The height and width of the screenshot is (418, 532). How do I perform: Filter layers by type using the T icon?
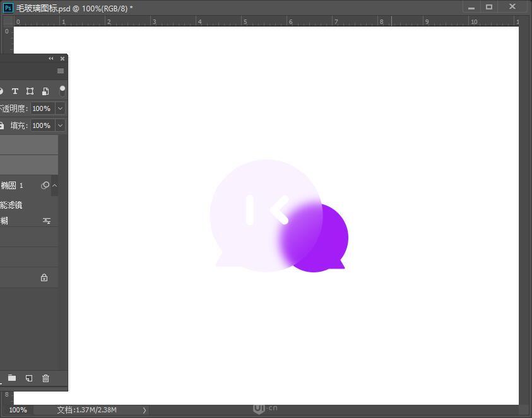(15, 91)
